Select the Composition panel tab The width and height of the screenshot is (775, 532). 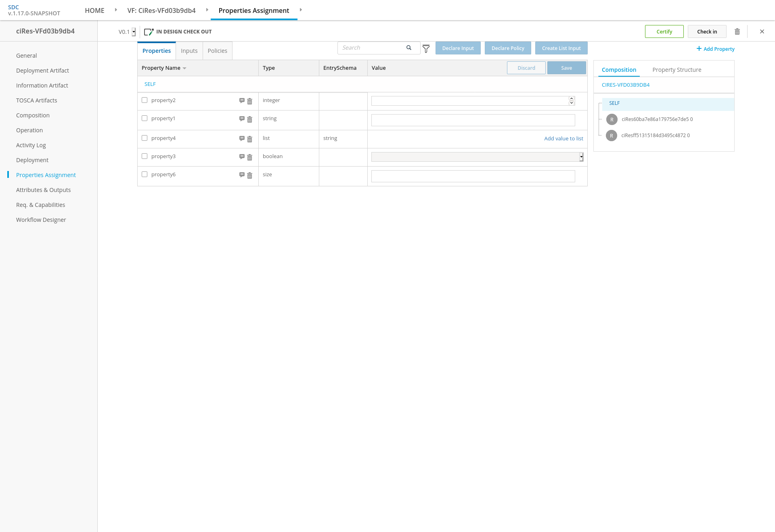(x=619, y=70)
